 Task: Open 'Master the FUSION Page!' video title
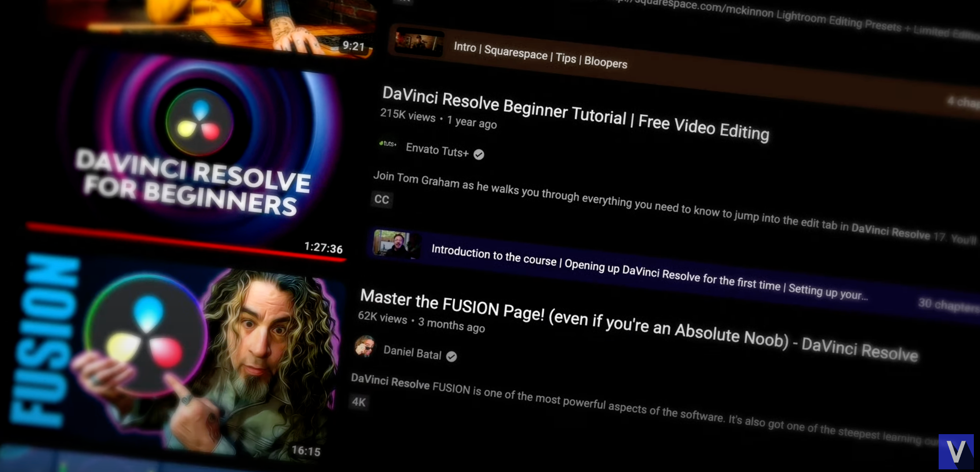pos(638,326)
